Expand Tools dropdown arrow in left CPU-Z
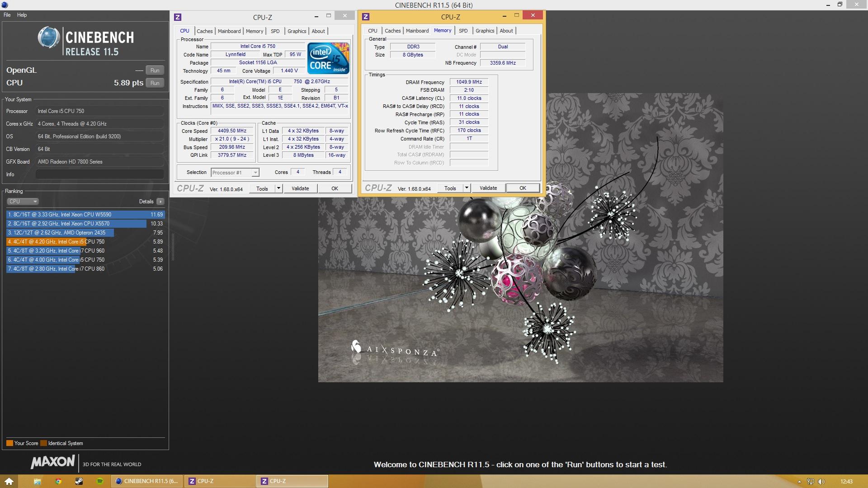Screen dimensions: 868x488 click(279, 189)
